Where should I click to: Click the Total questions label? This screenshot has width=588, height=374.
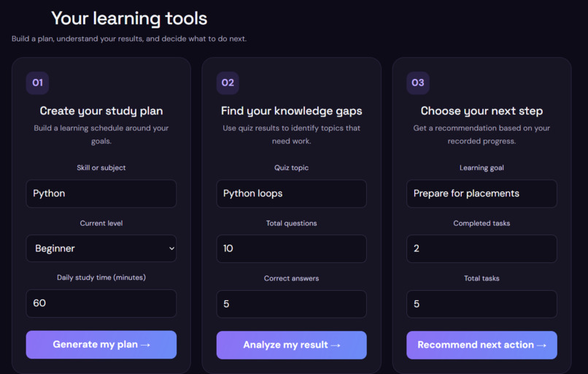click(x=291, y=223)
